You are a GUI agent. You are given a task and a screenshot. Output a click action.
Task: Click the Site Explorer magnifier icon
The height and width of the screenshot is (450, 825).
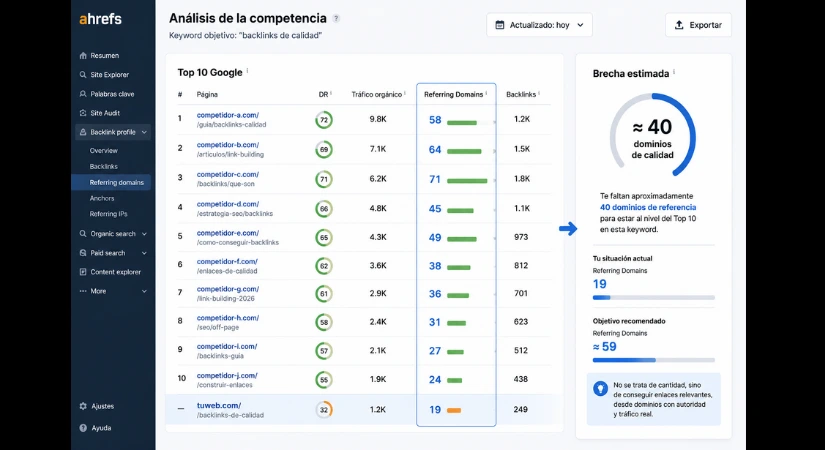click(x=83, y=75)
